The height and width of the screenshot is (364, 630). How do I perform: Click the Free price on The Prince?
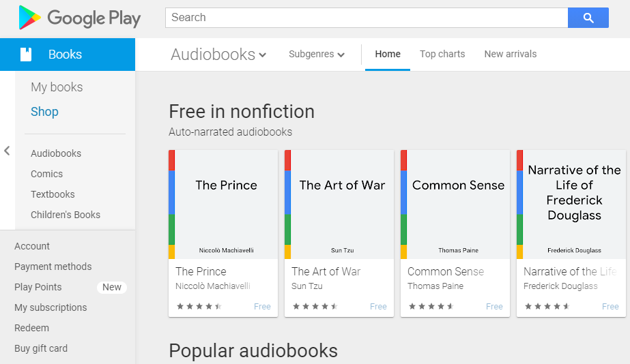coord(262,307)
